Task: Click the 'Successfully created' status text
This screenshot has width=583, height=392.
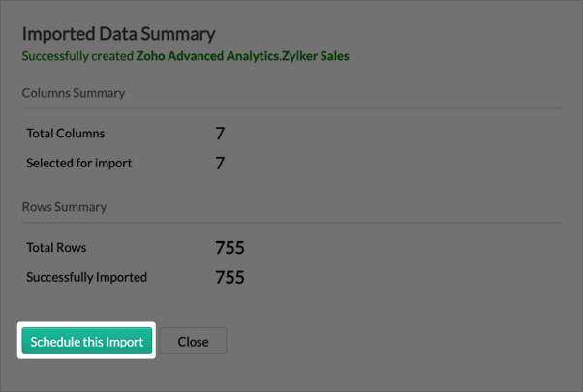Action: [77, 56]
